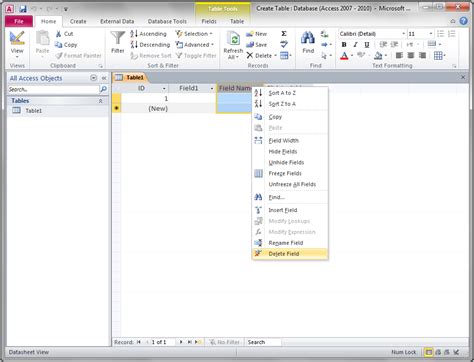
Task: Click the Refresh All icon
Action: tap(233, 39)
